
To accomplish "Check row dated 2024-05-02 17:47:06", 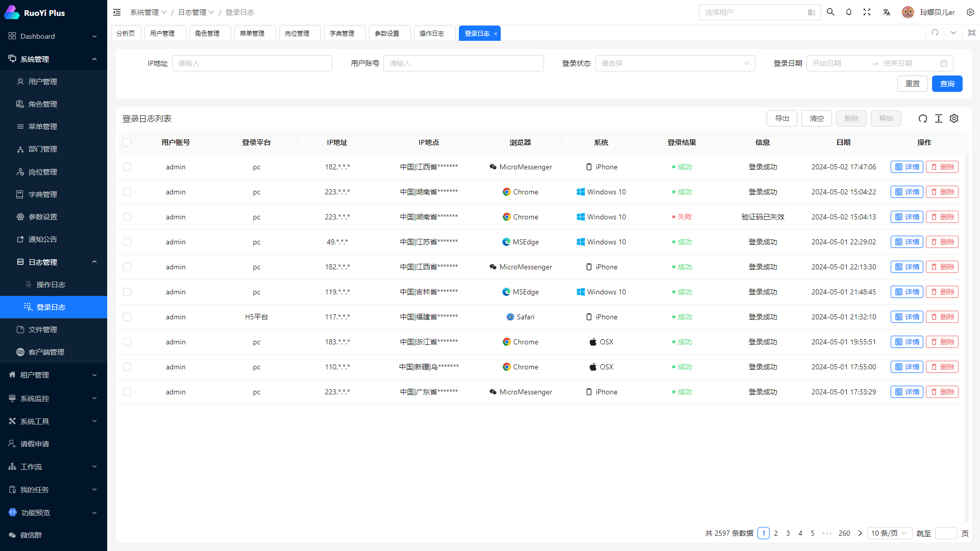I will [127, 167].
